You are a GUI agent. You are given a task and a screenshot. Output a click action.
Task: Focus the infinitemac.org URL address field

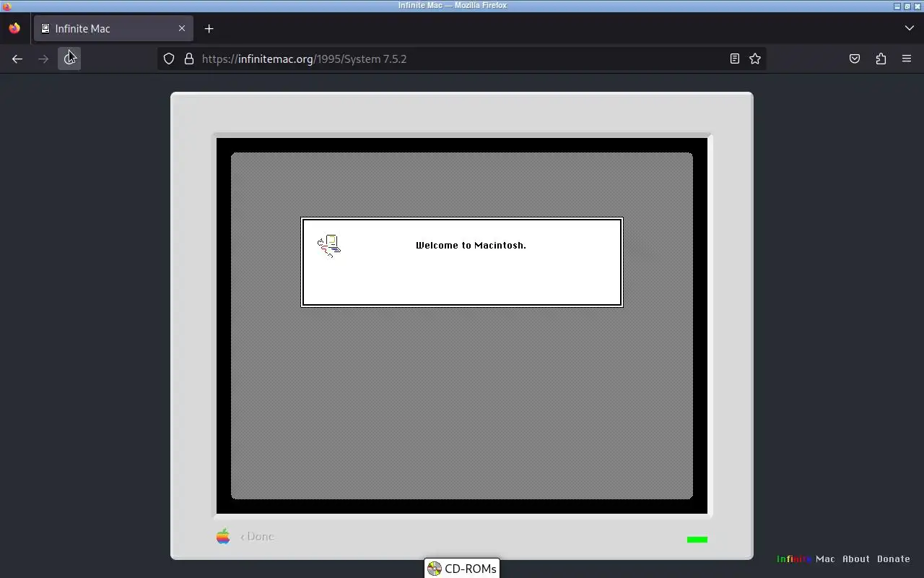462,59
